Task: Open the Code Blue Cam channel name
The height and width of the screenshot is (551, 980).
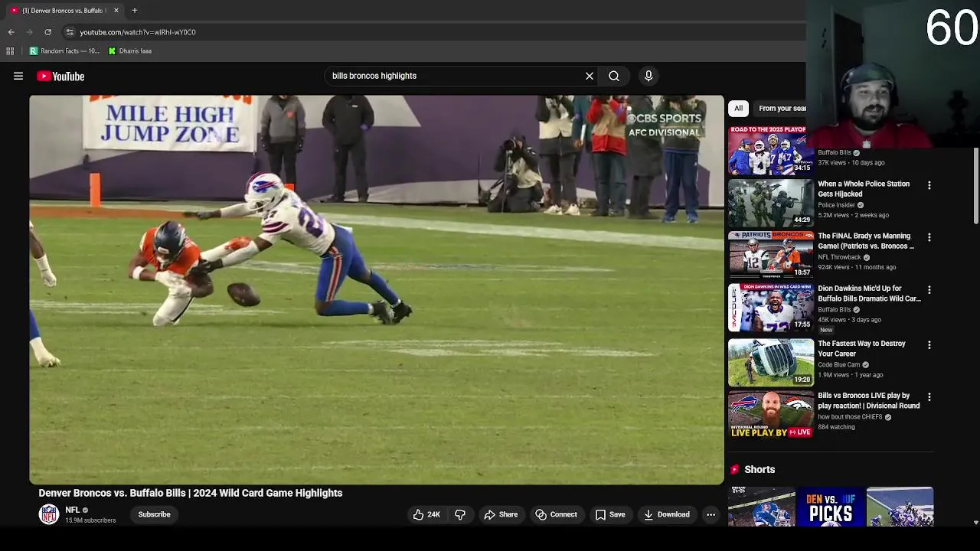Action: coord(839,365)
